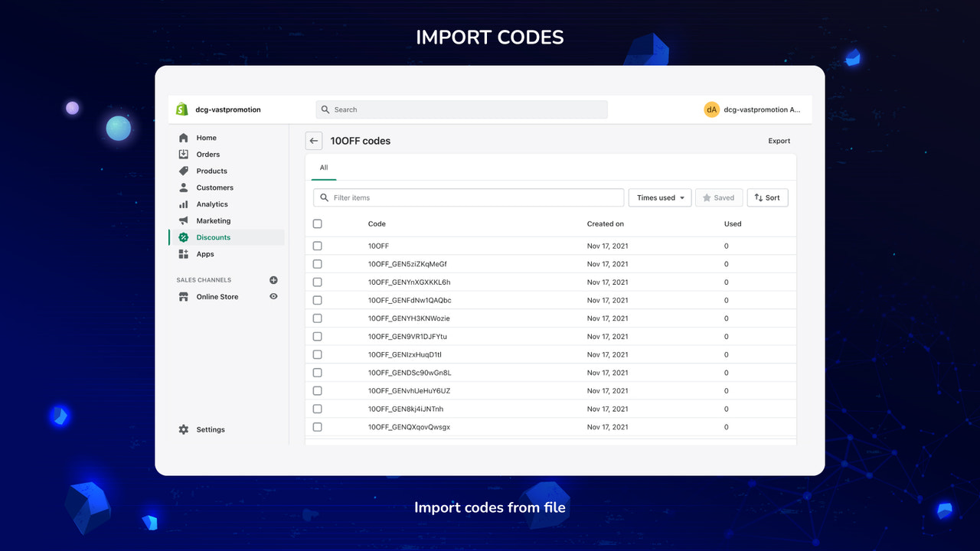Click the Saved filter indicator

point(718,197)
